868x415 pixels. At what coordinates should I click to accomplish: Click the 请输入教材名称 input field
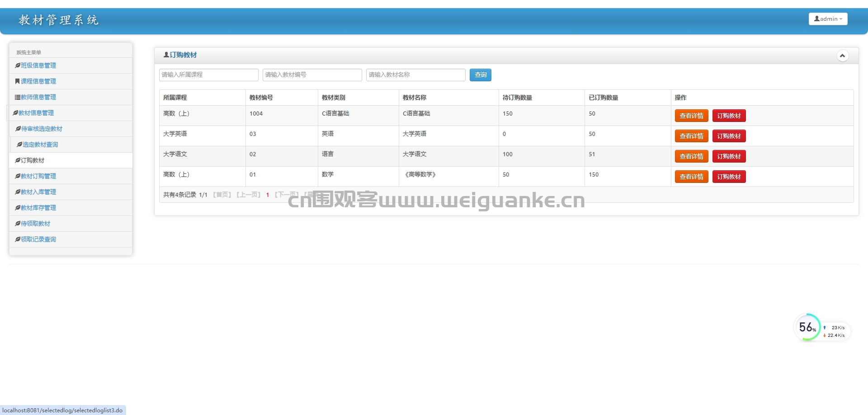point(415,75)
